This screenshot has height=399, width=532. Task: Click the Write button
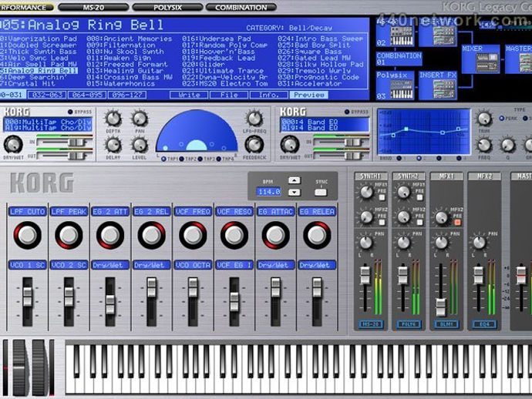189,95
